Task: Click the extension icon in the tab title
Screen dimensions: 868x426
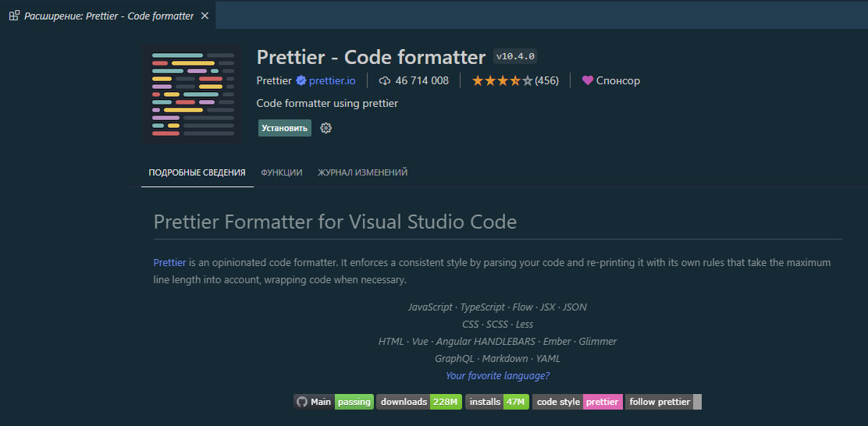Action: (x=14, y=16)
